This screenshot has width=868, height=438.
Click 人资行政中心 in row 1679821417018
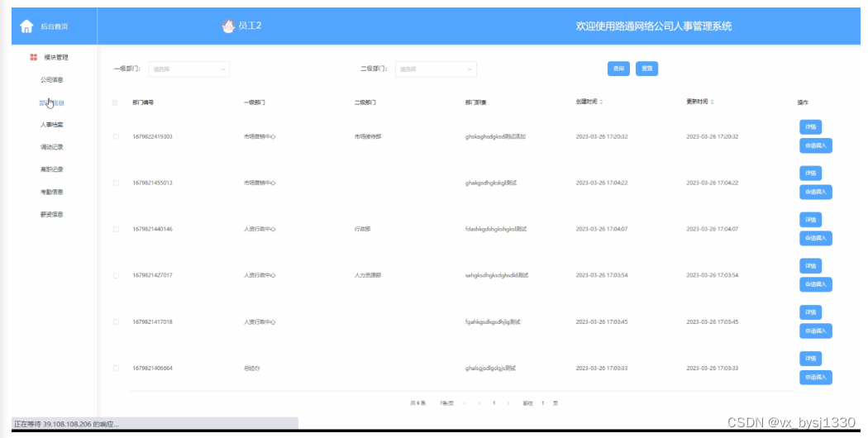pyautogui.click(x=260, y=321)
